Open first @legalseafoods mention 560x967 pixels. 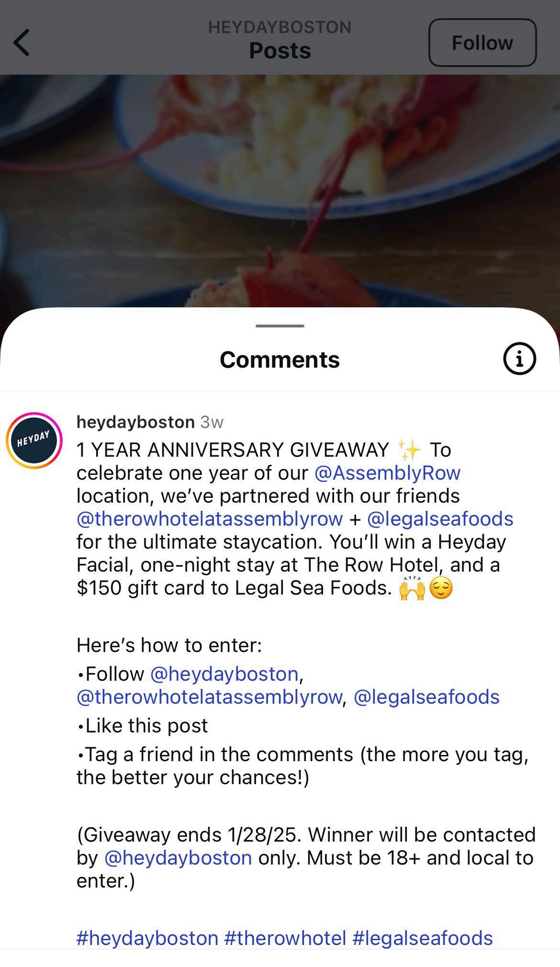[x=440, y=519]
